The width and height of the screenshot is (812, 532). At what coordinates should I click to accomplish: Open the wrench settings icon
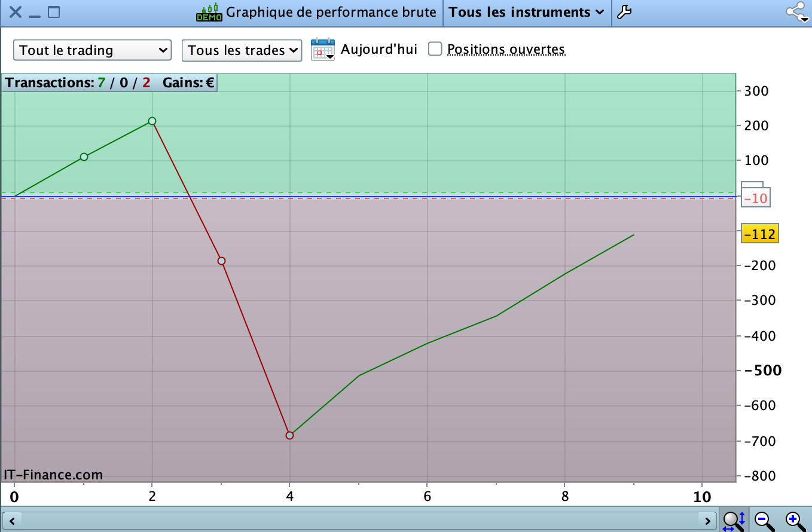click(x=624, y=12)
